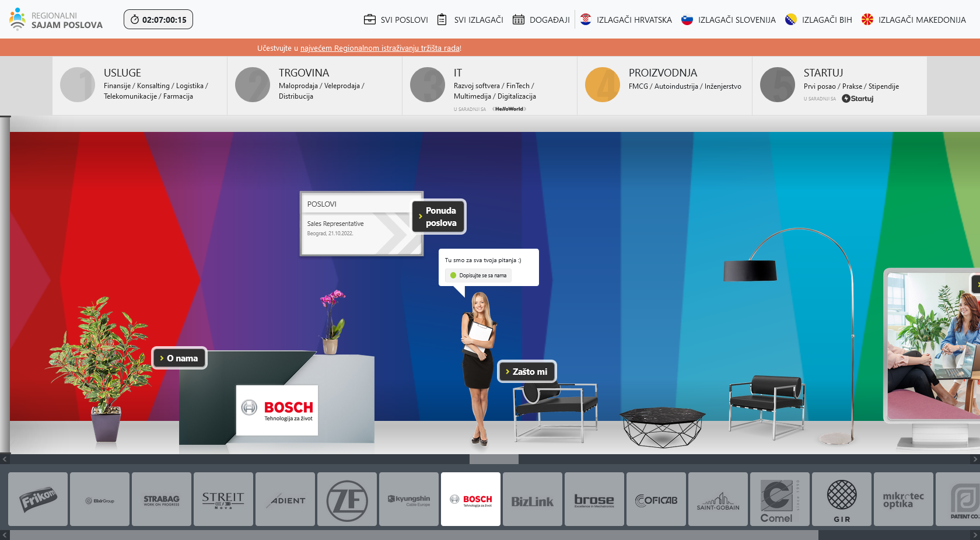Screen dimensions: 980x540
Task: Expand the Ponuda poslova button
Action: (x=439, y=217)
